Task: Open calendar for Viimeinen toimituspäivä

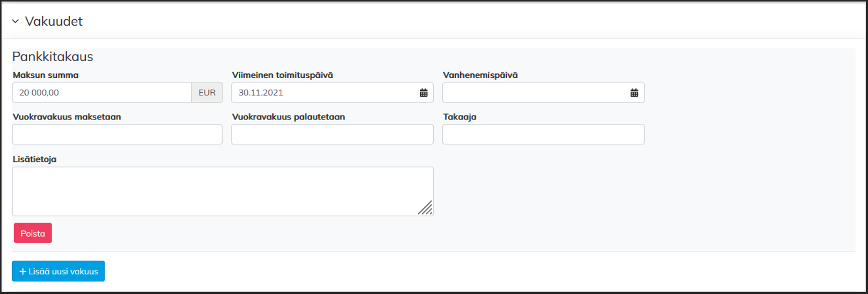Action: point(424,93)
